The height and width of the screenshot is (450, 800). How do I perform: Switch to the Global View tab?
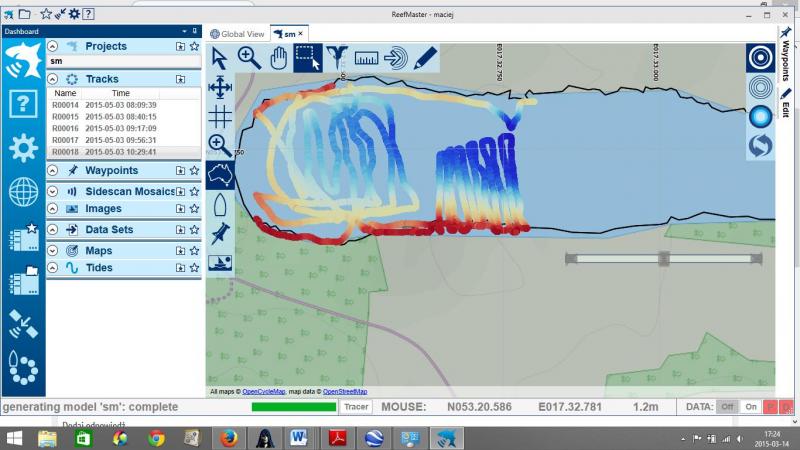237,34
